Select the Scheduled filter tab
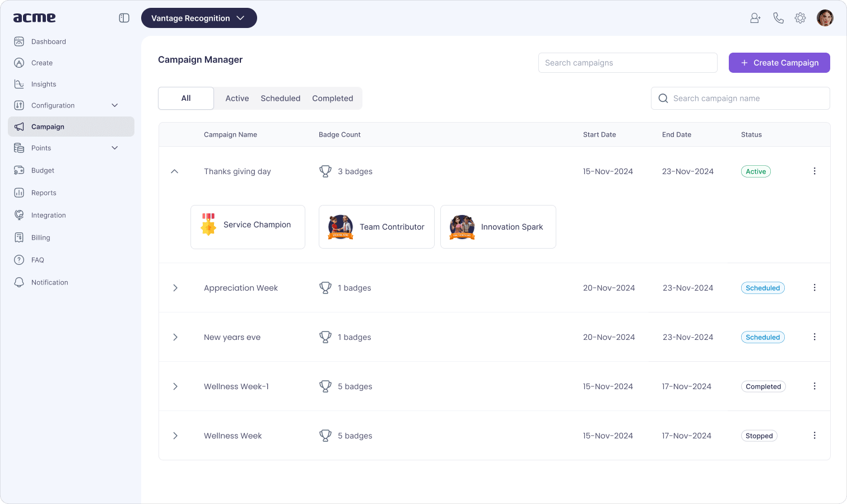Image resolution: width=847 pixels, height=504 pixels. (x=280, y=98)
